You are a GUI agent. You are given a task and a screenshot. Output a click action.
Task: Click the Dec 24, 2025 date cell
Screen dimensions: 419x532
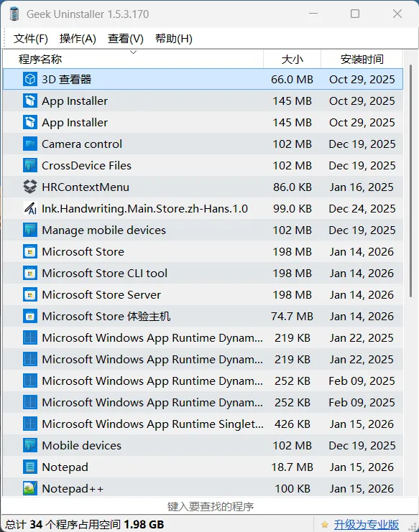362,209
